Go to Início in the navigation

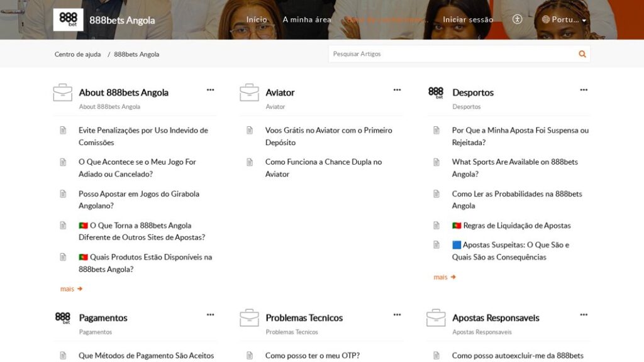[257, 19]
